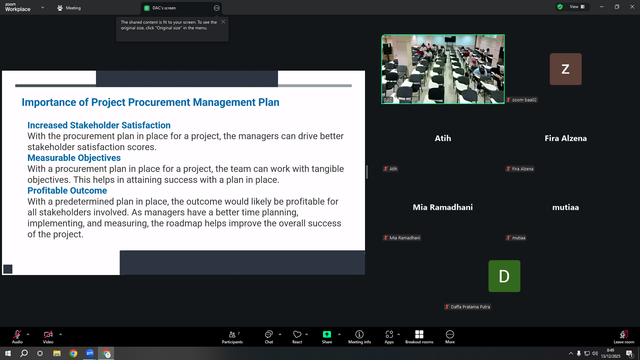Open File Explorer from taskbar

point(57,353)
